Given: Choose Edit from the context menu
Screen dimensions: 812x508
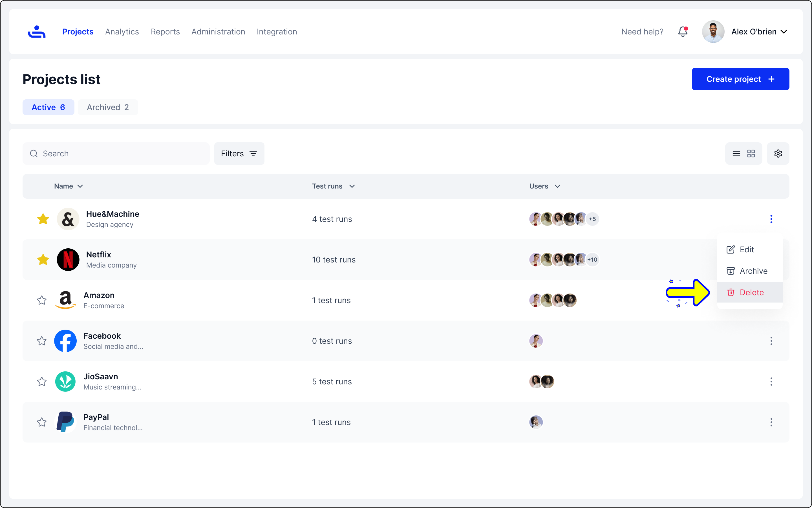Looking at the screenshot, I should click(750, 249).
